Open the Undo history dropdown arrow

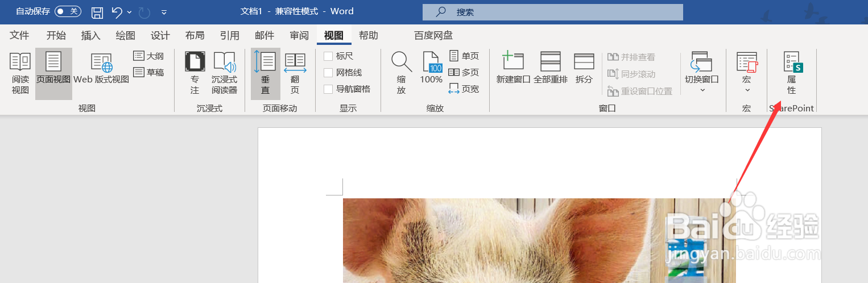[130, 12]
